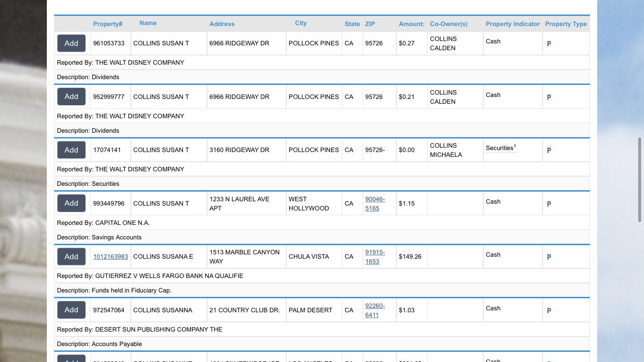The height and width of the screenshot is (362, 644).
Task: Add Collins Susana E property 1012163983
Action: tap(71, 257)
